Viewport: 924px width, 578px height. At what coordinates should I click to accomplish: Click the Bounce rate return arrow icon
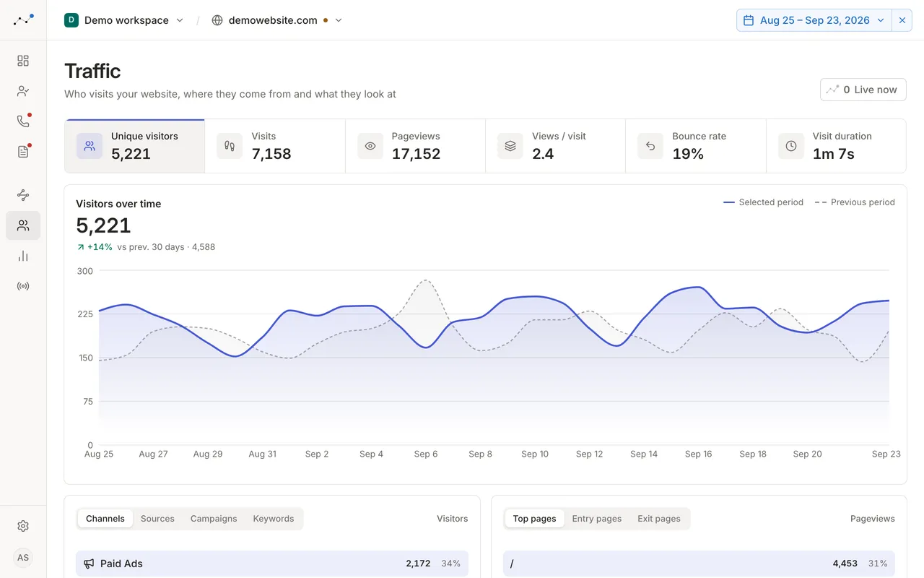click(x=650, y=146)
